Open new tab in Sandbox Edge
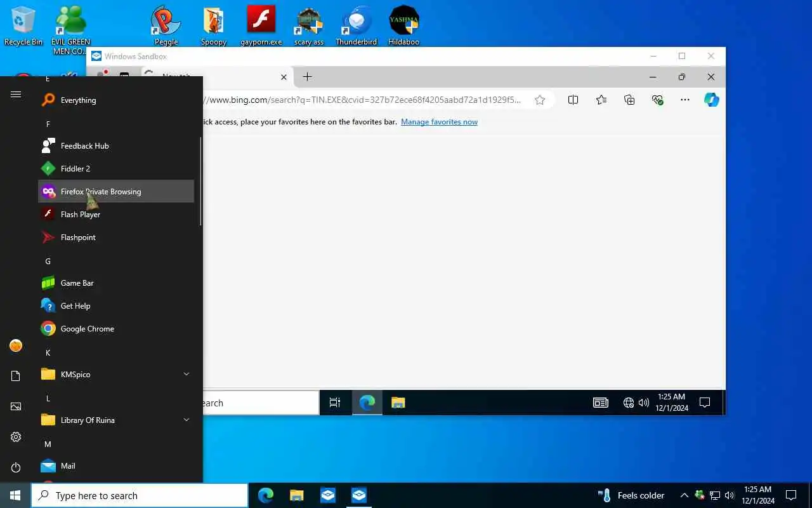Viewport: 812px width, 508px height. point(307,77)
